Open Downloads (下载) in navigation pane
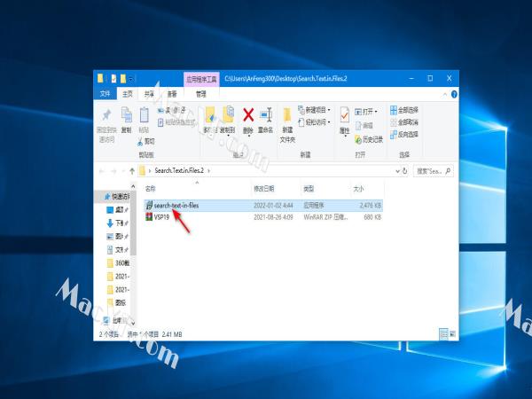Image resolution: width=532 pixels, height=399 pixels. [x=117, y=223]
